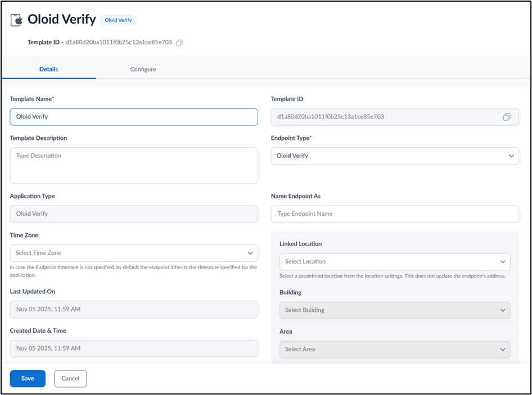
Task: Open the Select Location dropdown
Action: point(395,262)
